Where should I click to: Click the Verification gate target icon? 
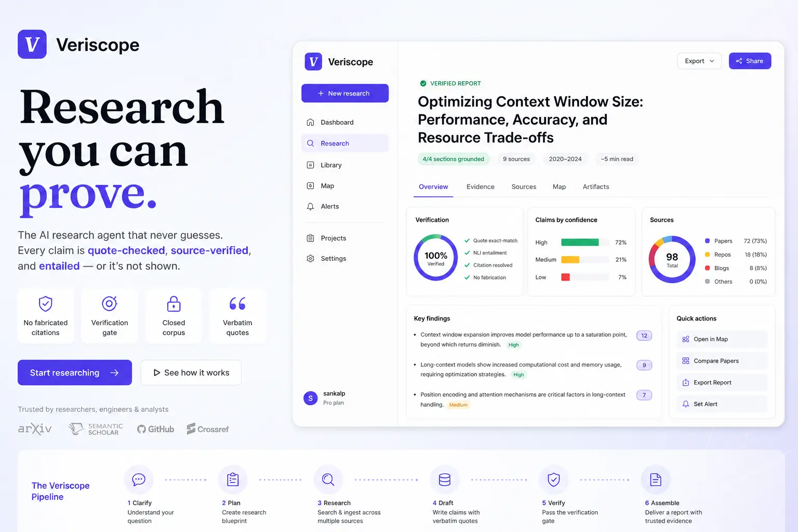(x=110, y=303)
